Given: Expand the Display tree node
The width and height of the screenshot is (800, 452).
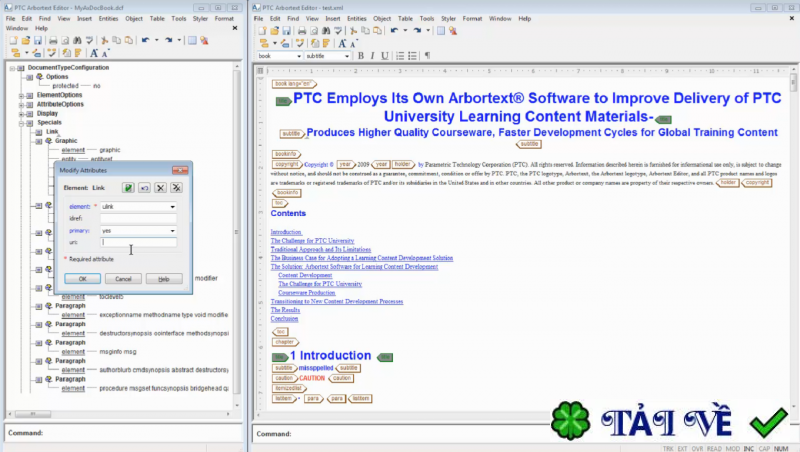Looking at the screenshot, I should coord(21,114).
